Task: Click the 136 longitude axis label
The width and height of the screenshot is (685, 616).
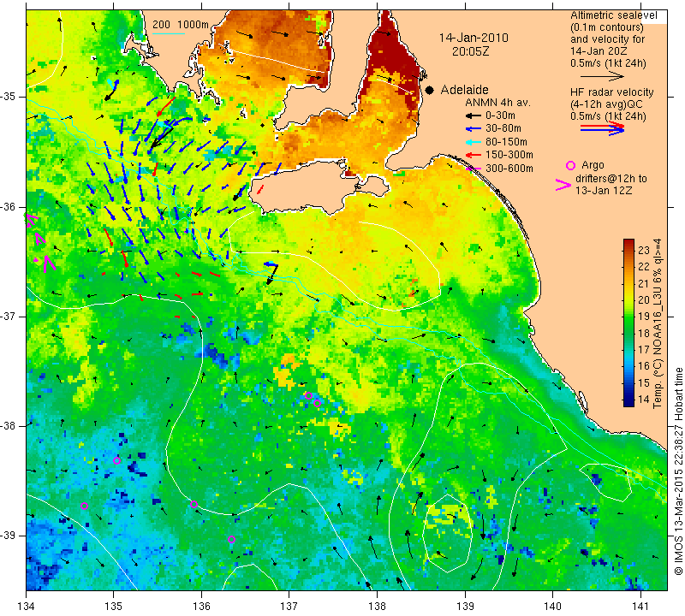Action: tap(201, 607)
